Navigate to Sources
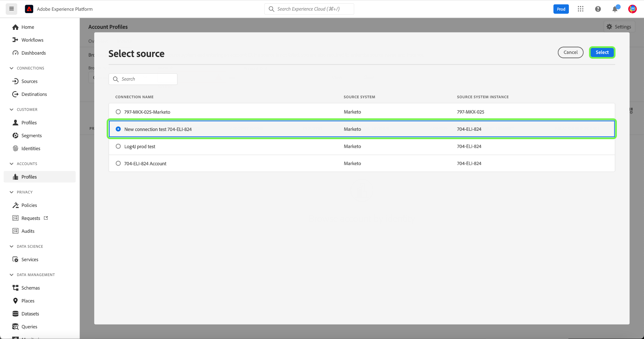The height and width of the screenshot is (339, 644). (x=30, y=81)
